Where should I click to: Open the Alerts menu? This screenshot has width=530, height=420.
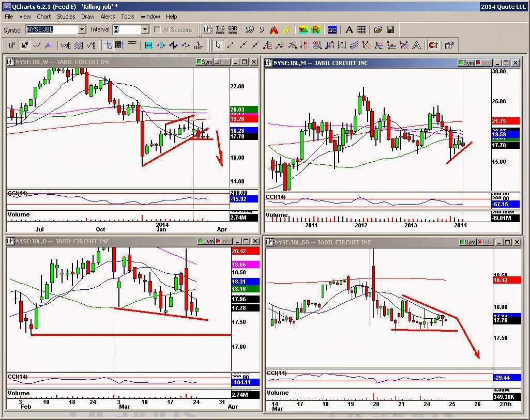point(108,17)
